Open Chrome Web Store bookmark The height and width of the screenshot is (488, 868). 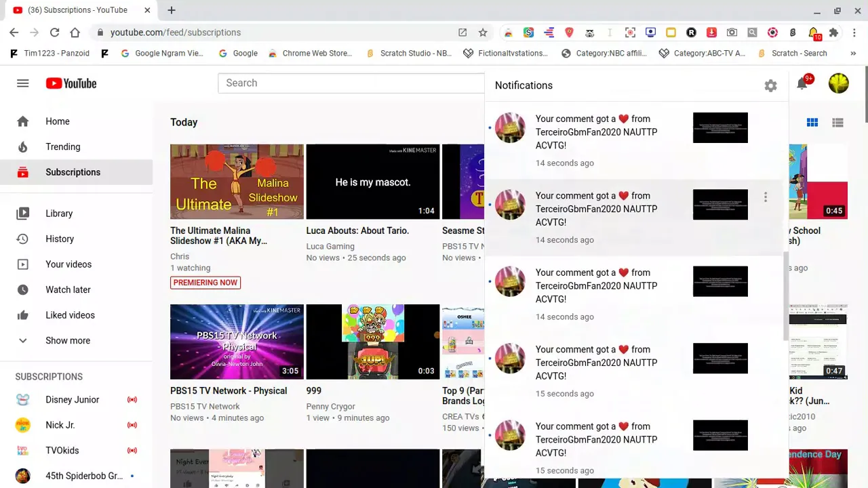[x=311, y=53]
